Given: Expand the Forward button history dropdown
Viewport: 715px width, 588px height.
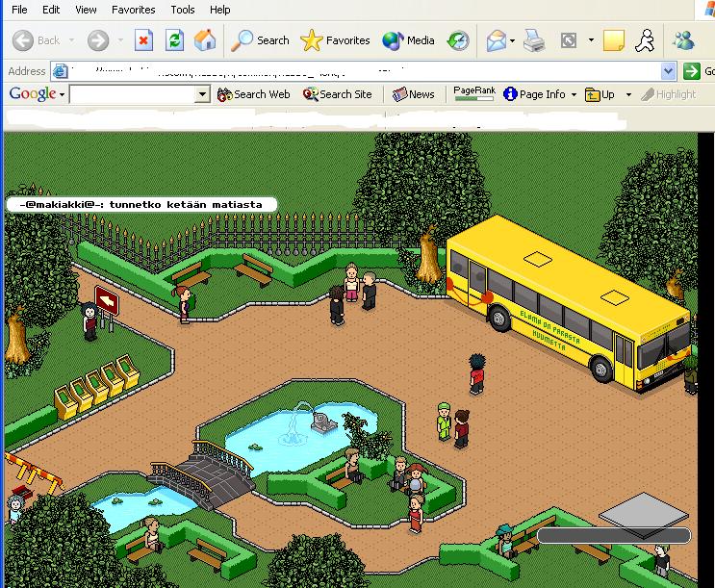Looking at the screenshot, I should coord(120,40).
